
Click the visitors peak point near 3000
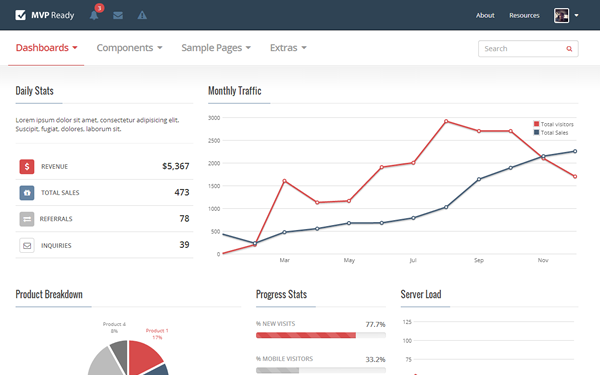(446, 121)
